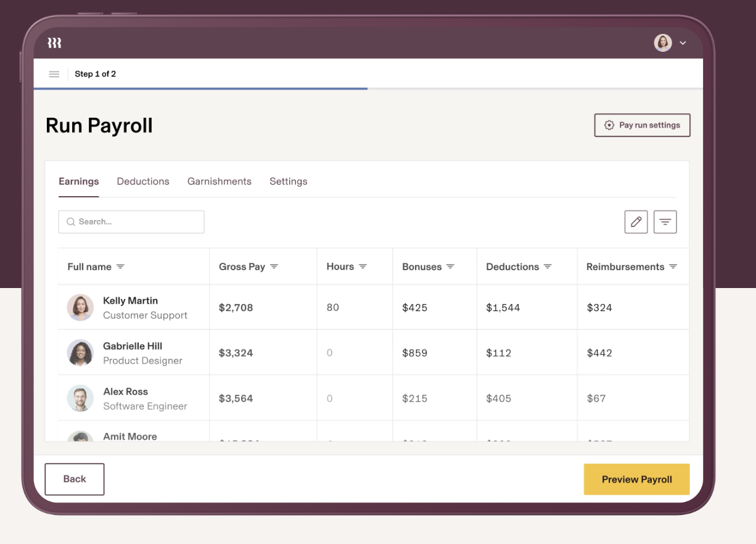This screenshot has width=756, height=544.
Task: Click Reimbursements column filter icon
Action: [673, 266]
